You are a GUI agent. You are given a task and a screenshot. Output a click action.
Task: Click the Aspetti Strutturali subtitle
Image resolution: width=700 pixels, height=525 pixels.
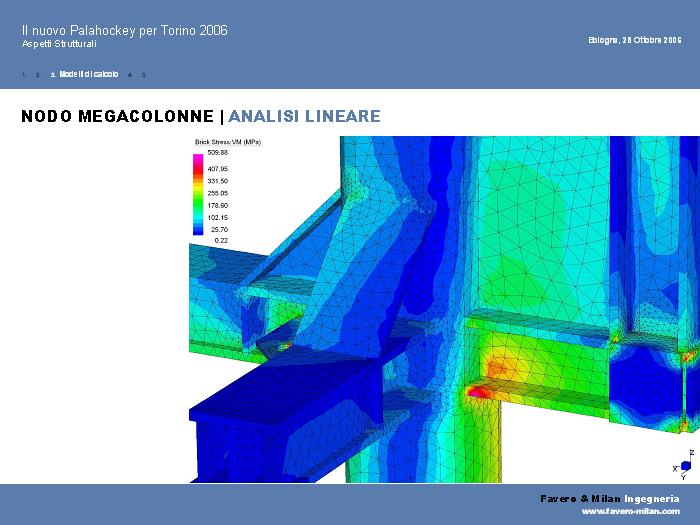click(59, 45)
